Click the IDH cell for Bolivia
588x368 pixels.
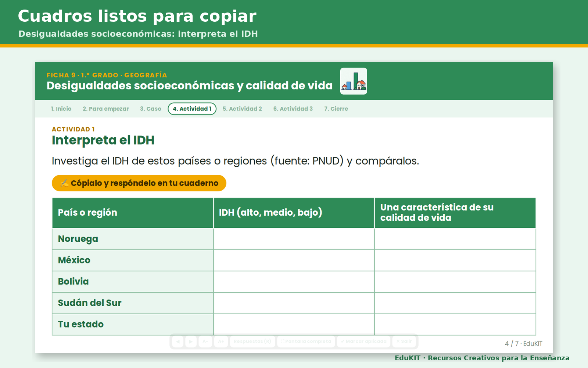click(x=294, y=282)
